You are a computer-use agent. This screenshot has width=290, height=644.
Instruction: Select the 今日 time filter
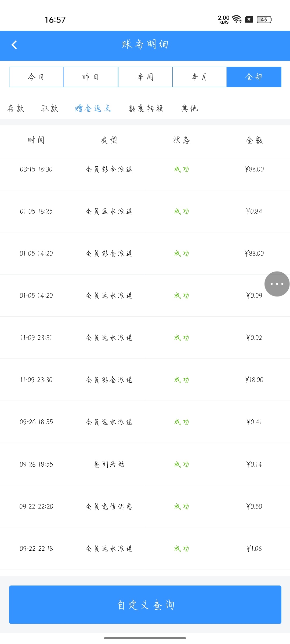pos(36,77)
